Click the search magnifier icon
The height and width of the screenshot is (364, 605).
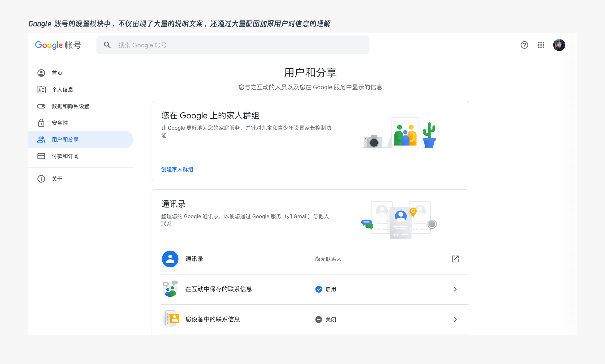click(x=107, y=45)
